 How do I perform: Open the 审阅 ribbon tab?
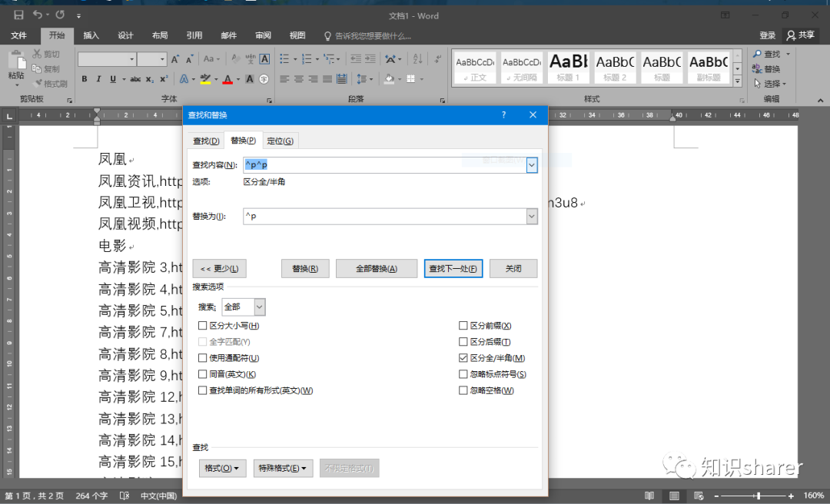pos(263,35)
